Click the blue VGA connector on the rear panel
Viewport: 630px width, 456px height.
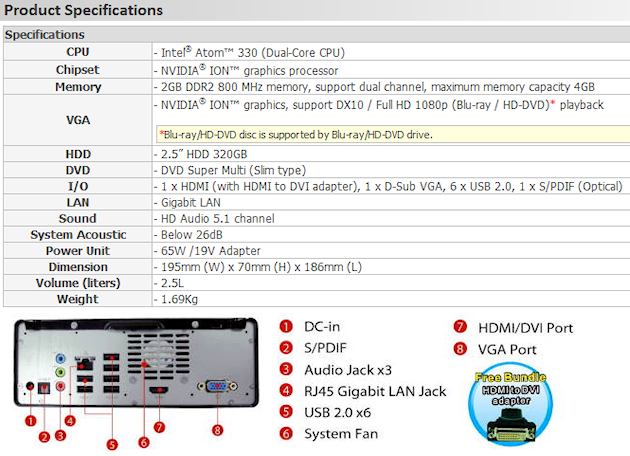click(x=217, y=386)
